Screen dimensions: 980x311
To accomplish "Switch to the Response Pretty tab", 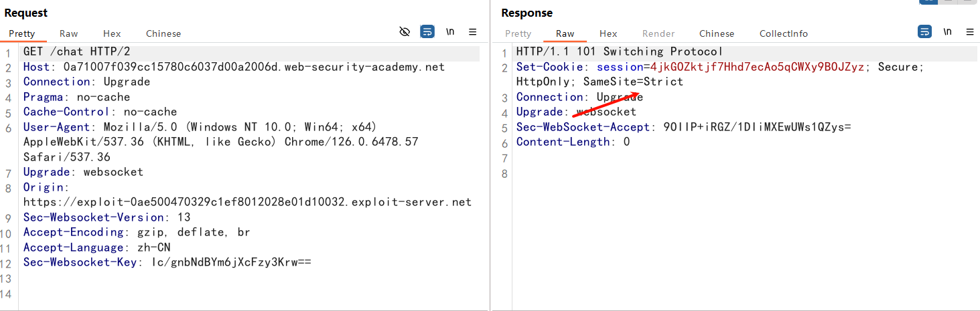I will coord(518,33).
